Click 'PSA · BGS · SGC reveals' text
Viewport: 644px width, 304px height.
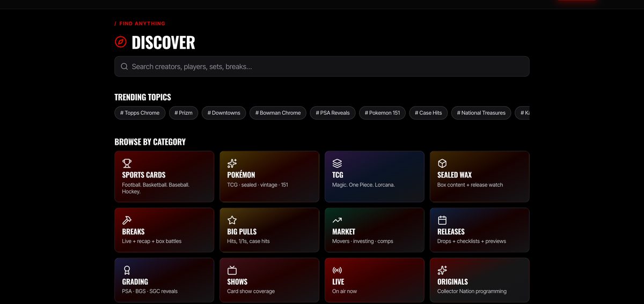tap(150, 292)
